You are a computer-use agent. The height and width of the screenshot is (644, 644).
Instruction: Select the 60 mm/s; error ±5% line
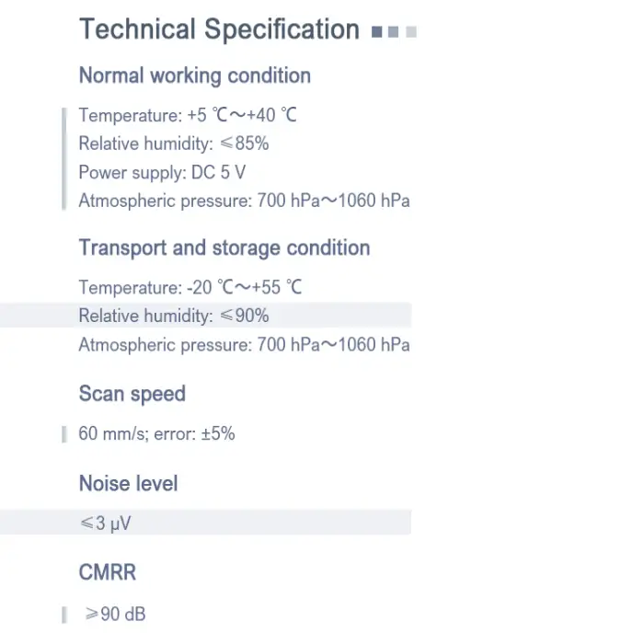(156, 433)
